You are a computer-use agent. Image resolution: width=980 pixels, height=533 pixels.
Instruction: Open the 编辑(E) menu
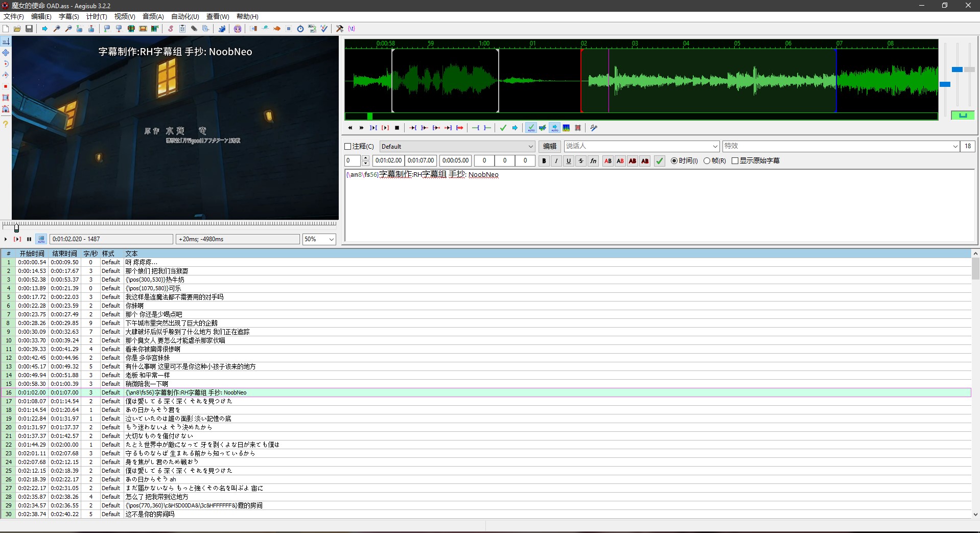click(x=41, y=16)
